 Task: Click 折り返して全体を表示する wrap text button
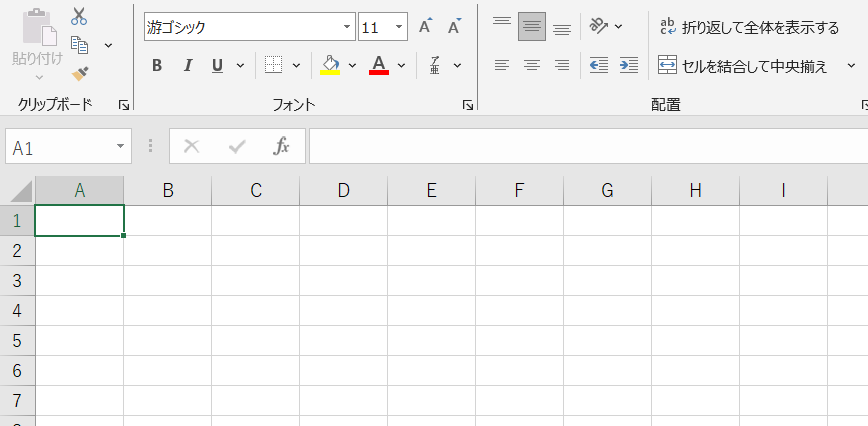click(x=749, y=27)
